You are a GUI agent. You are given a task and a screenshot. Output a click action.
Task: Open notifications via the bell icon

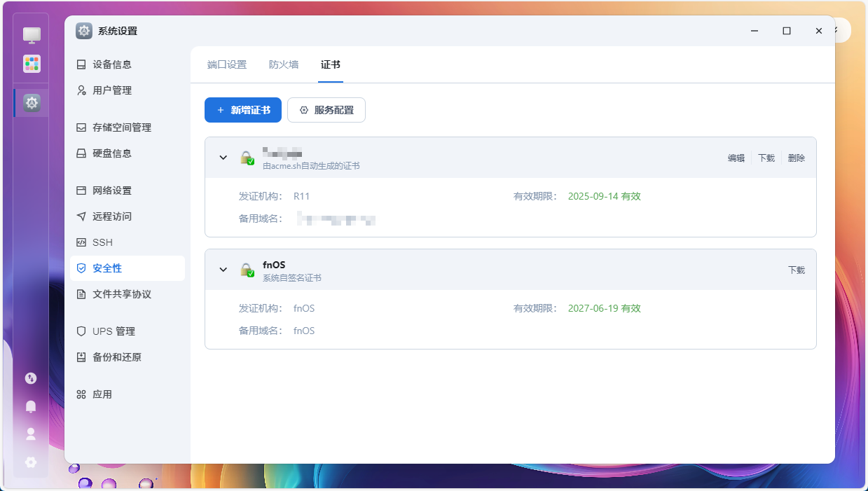tap(31, 406)
